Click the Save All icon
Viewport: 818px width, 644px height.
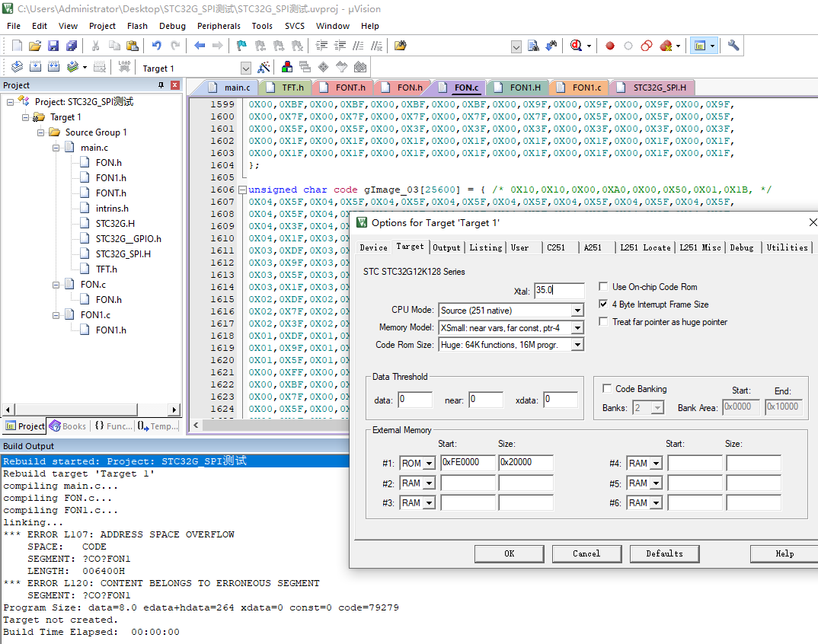72,46
